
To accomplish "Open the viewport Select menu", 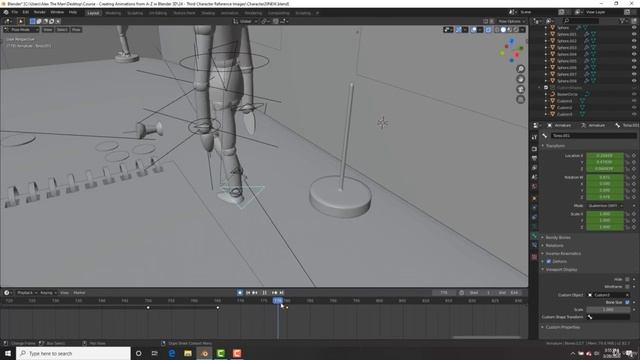I will (62, 29).
